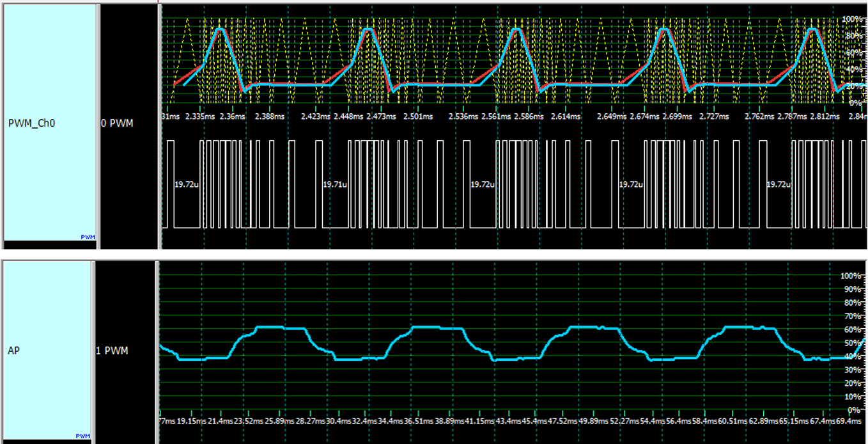The height and width of the screenshot is (444, 868).
Task: Click the 65.15ms time marker
Action: point(793,422)
